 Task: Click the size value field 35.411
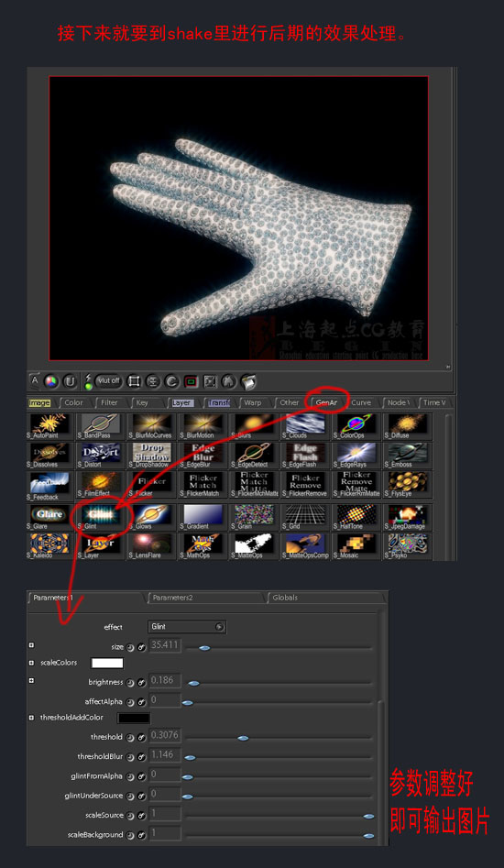point(165,645)
